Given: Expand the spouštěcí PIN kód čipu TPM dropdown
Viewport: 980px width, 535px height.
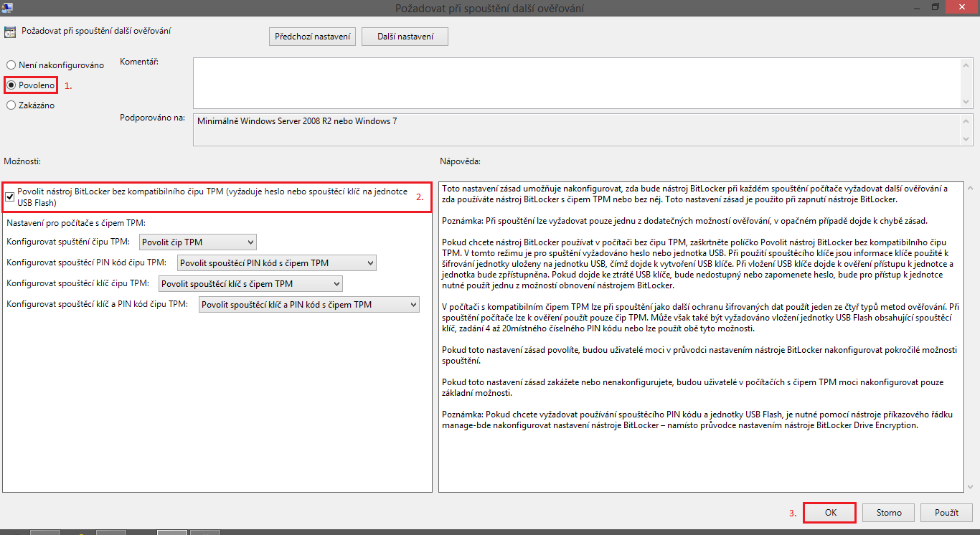Looking at the screenshot, I should (367, 262).
